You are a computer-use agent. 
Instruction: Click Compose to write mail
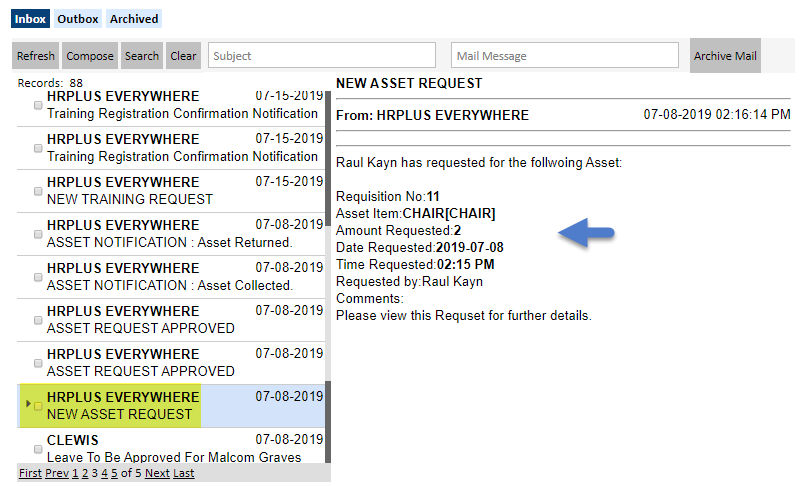pyautogui.click(x=90, y=56)
